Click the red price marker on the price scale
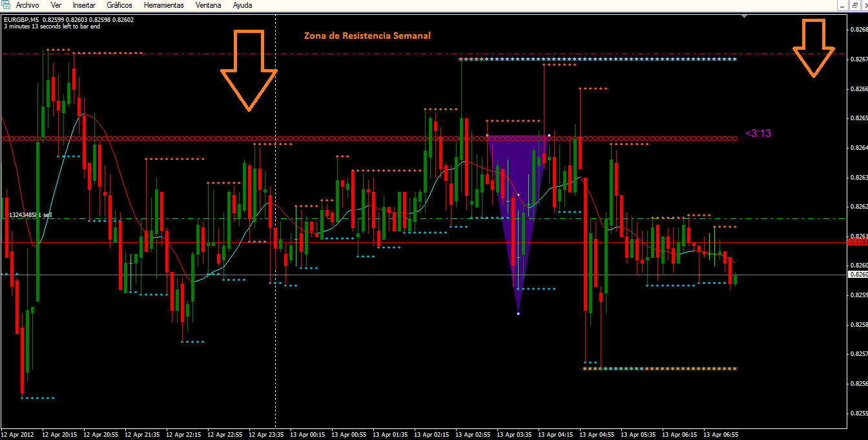This screenshot has height=440, width=868. click(x=857, y=242)
